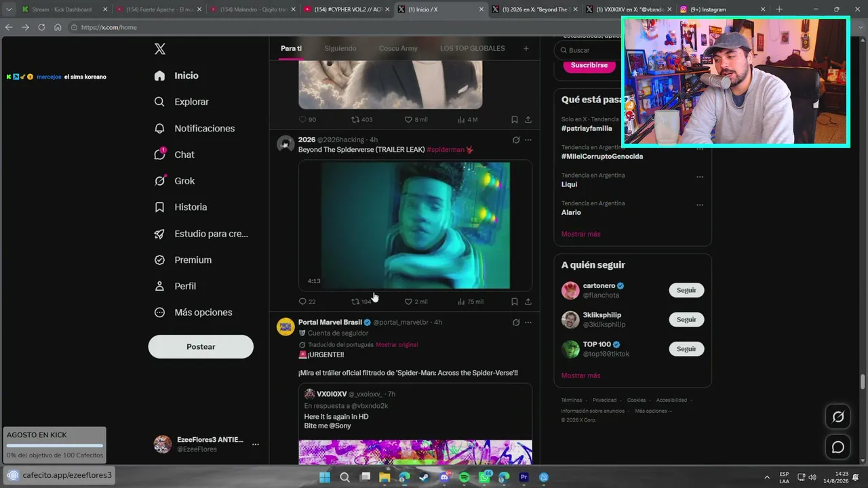Open Historia in the sidebar
868x488 pixels.
coord(180,207)
